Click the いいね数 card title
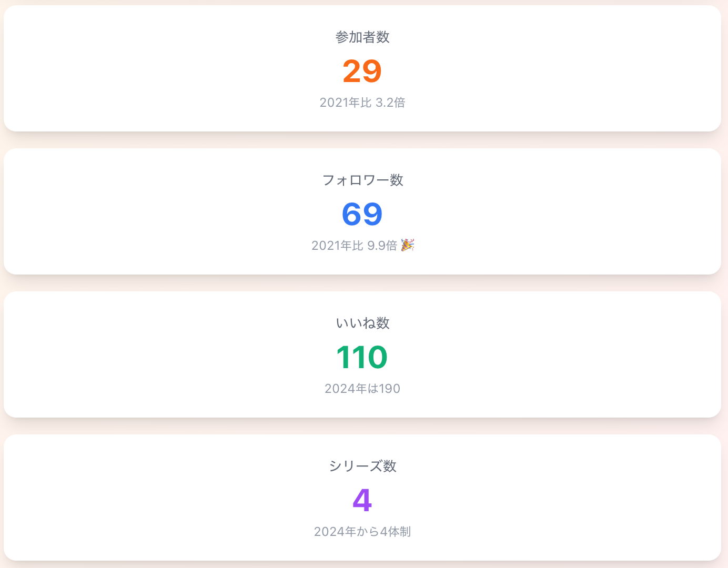Image resolution: width=728 pixels, height=568 pixels. point(363,323)
